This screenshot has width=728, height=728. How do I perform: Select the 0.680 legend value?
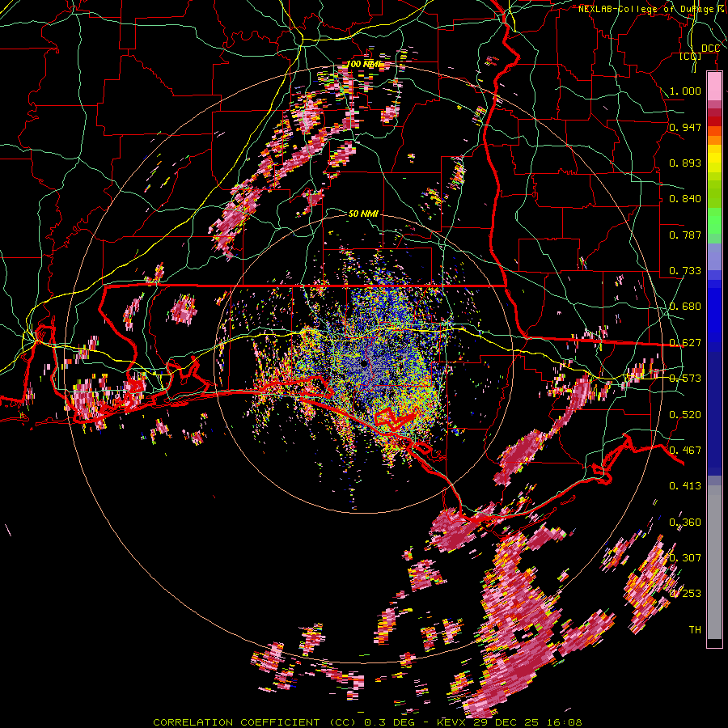pyautogui.click(x=685, y=307)
